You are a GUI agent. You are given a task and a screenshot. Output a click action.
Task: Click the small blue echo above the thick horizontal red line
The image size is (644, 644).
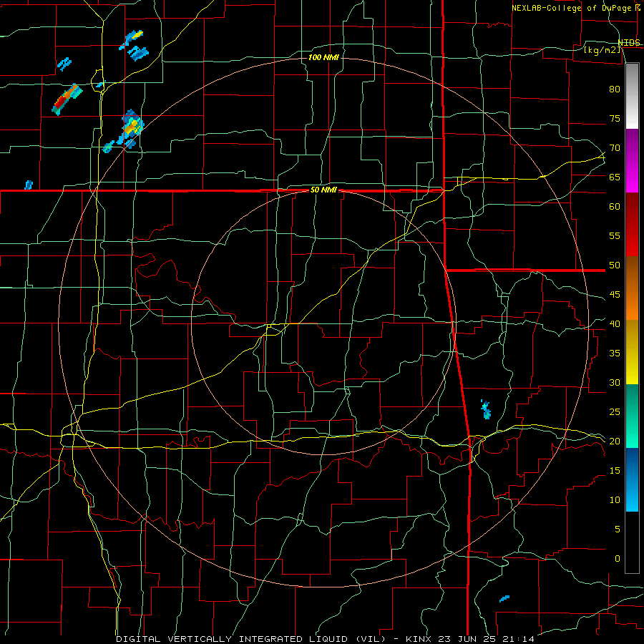pos(29,185)
